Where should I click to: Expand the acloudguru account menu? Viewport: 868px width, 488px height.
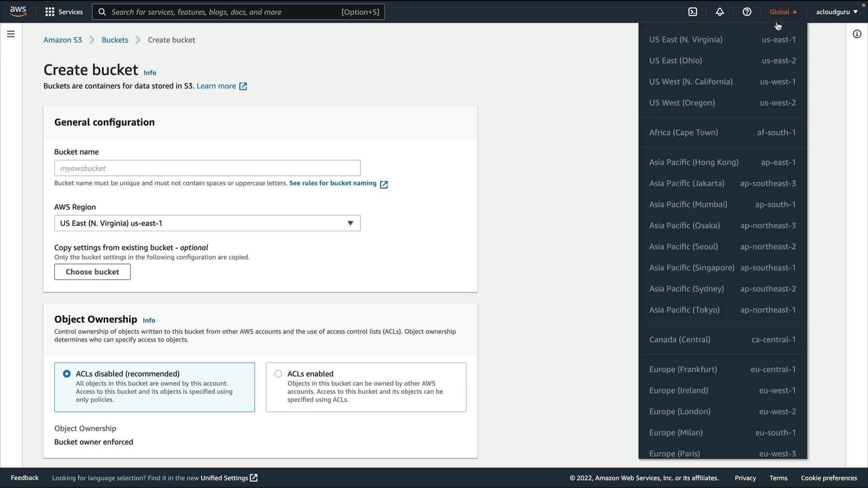coord(836,12)
